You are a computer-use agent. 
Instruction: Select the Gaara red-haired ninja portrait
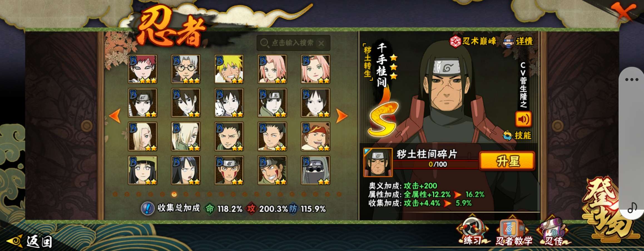142,69
